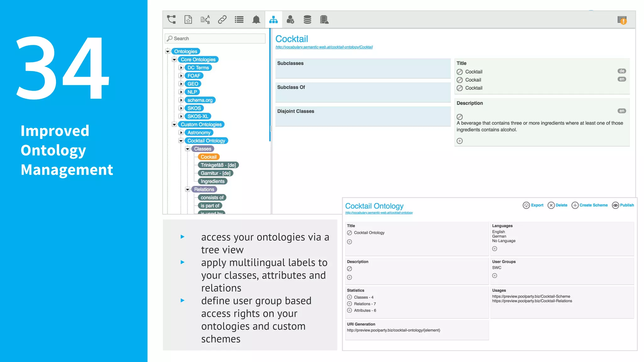Click the chain link toolbar icon

pos(222,20)
